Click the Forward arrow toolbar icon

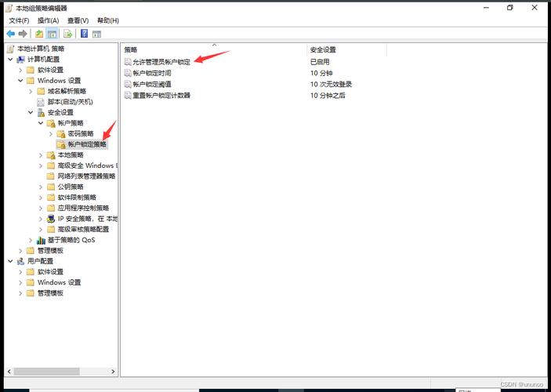[23, 34]
